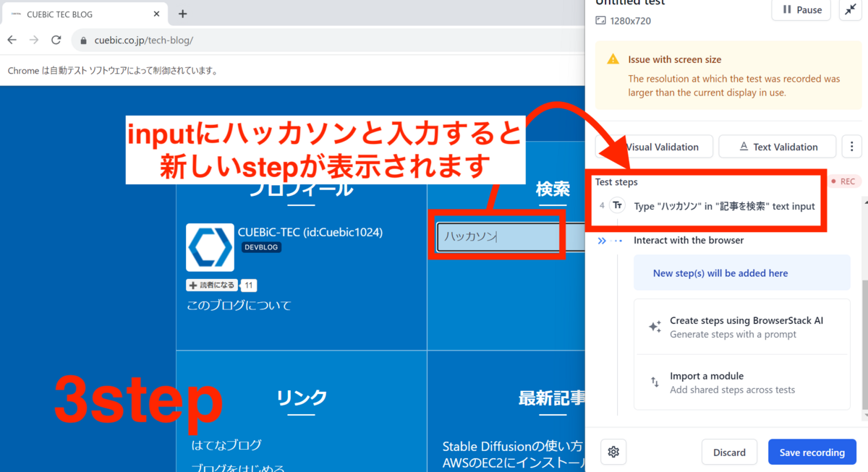Discard the recording
Image resolution: width=868 pixels, height=472 pixels.
click(x=729, y=452)
